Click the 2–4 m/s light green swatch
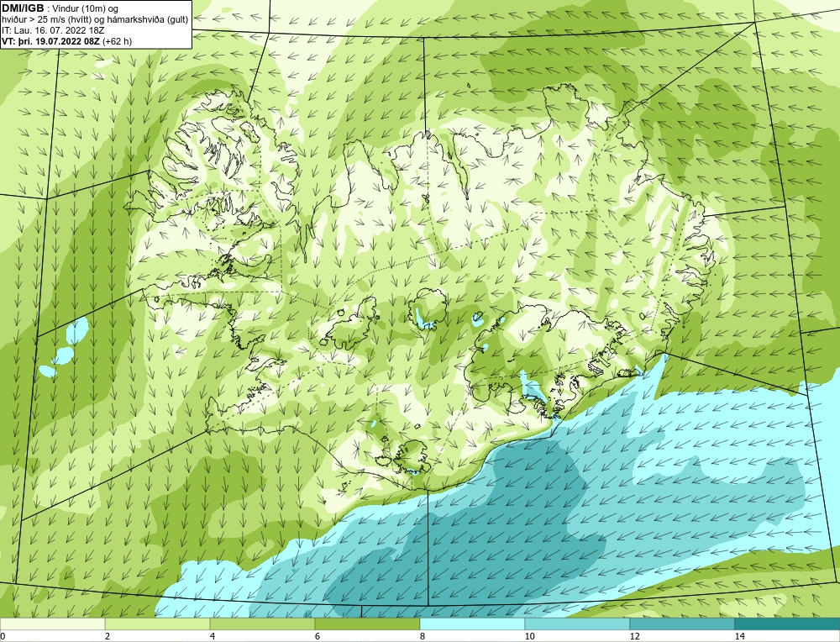The width and height of the screenshot is (840, 642). click(158, 624)
